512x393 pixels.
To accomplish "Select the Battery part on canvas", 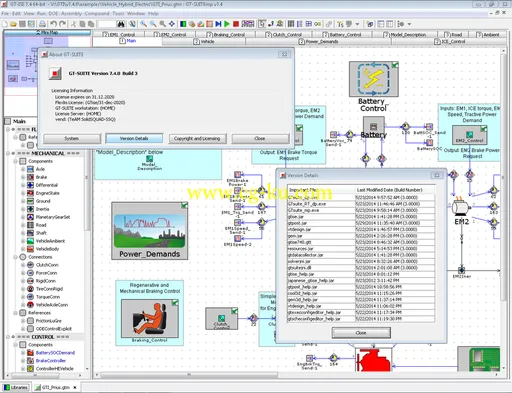I will point(373,127).
